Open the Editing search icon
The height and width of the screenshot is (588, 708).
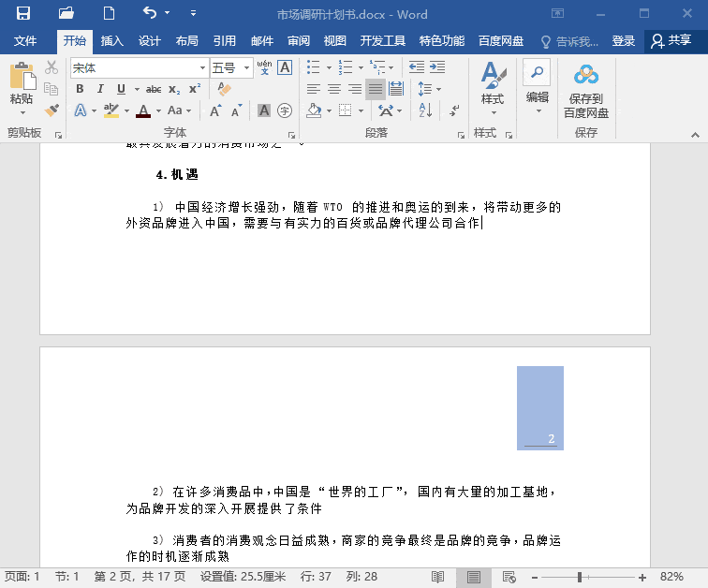point(537,72)
